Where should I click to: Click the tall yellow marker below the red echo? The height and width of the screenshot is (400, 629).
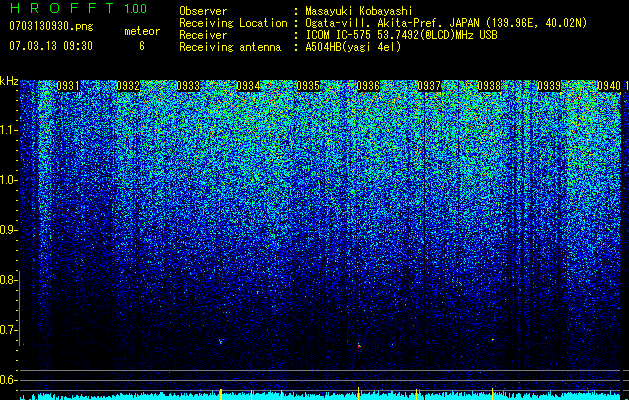pyautogui.click(x=358, y=393)
